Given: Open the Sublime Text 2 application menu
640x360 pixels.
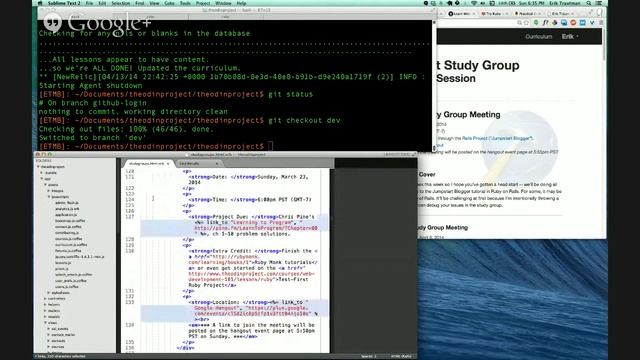Looking at the screenshot, I should pyautogui.click(x=63, y=3).
